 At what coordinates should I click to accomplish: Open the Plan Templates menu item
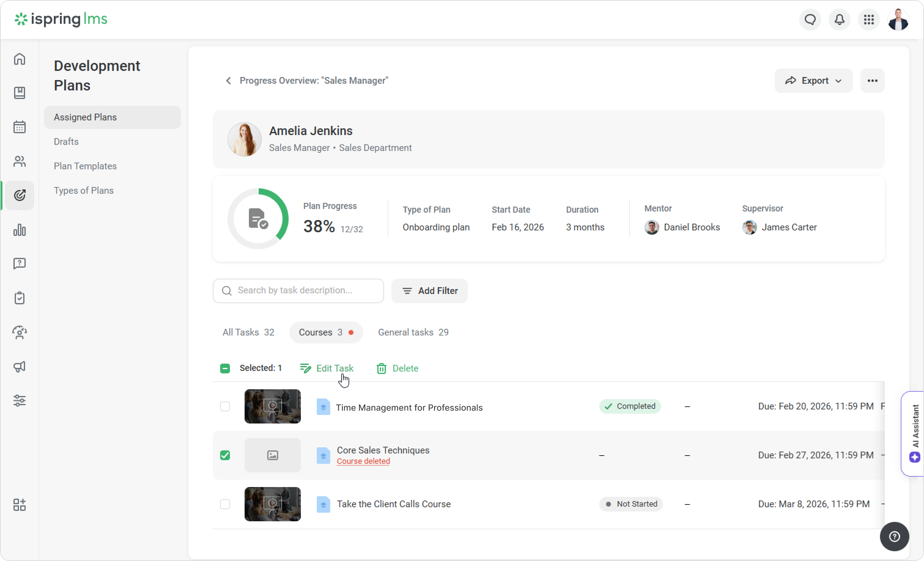coord(85,166)
